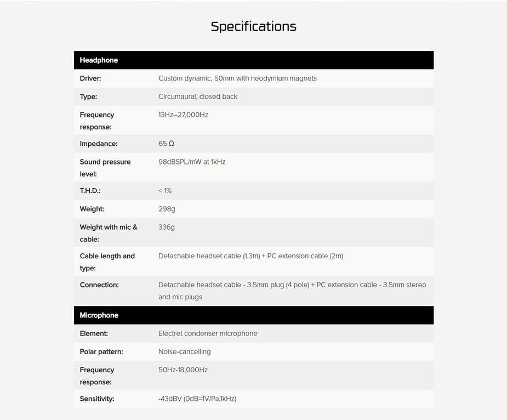This screenshot has height=420, width=507.
Task: Select the Polar pattern label
Action: [101, 351]
